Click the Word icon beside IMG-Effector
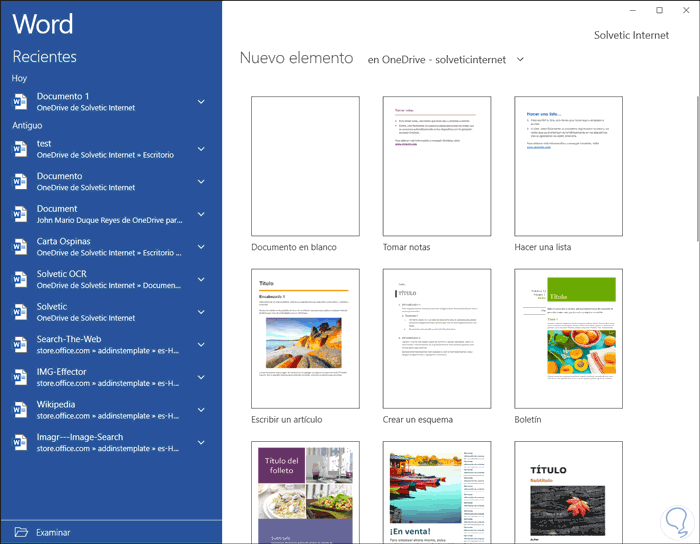Image resolution: width=700 pixels, height=544 pixels. pos(19,377)
